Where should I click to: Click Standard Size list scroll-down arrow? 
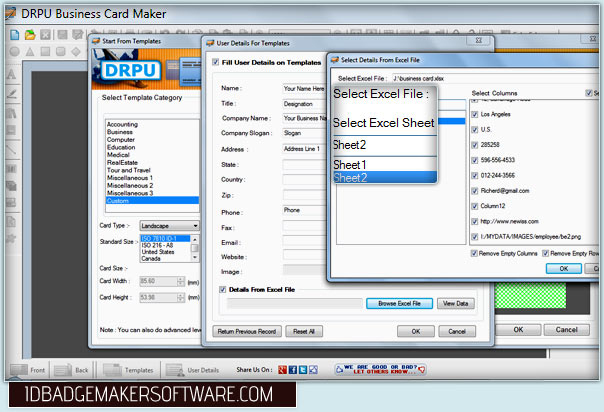click(195, 257)
